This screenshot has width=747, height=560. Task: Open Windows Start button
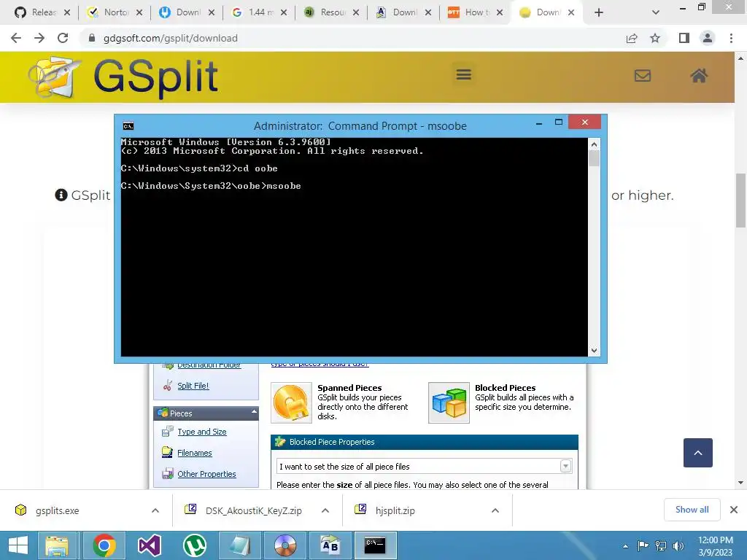click(x=18, y=545)
